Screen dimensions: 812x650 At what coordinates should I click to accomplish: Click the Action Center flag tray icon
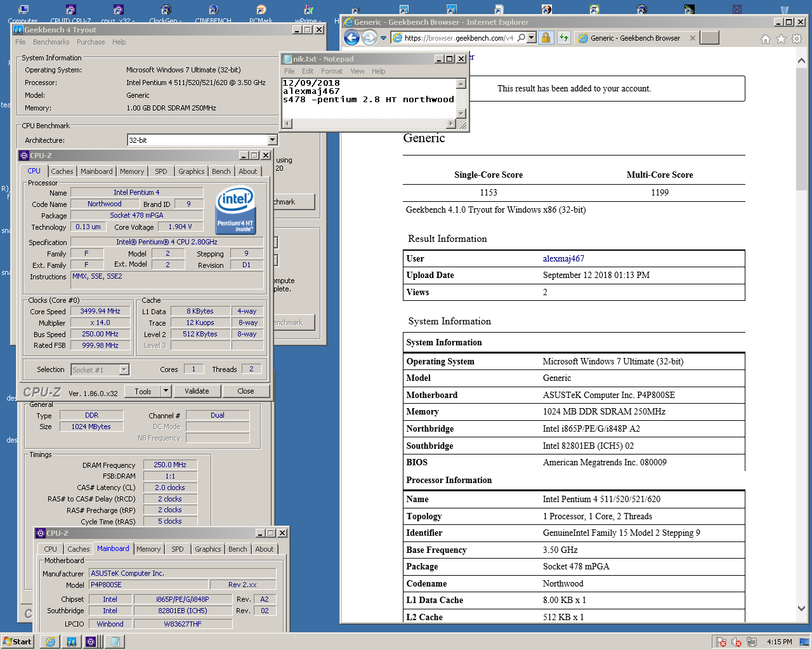click(721, 642)
